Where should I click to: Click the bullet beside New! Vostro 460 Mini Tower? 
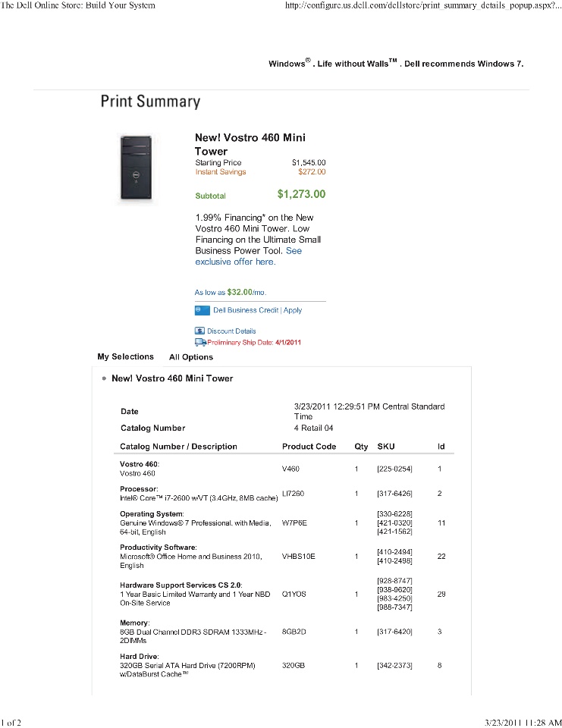104,378
